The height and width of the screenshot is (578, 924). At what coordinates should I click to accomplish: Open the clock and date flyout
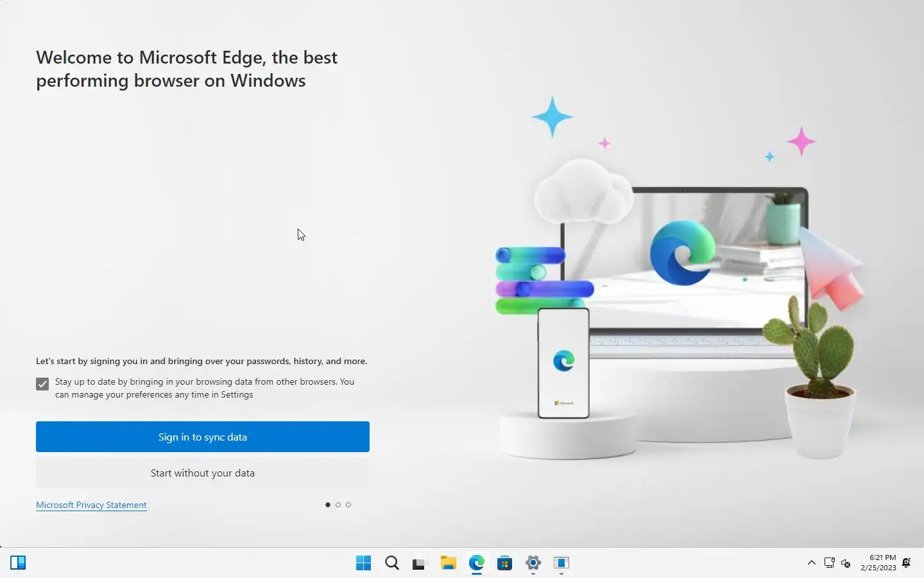[x=878, y=563]
